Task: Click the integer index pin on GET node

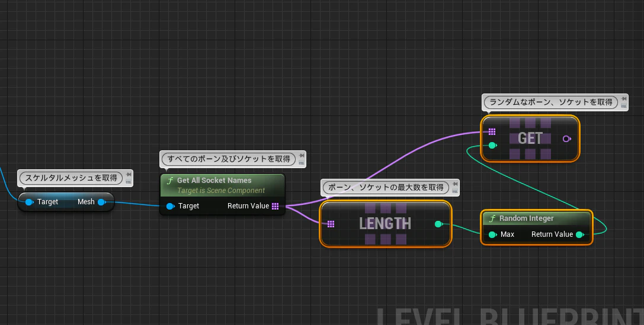Action: click(x=493, y=145)
